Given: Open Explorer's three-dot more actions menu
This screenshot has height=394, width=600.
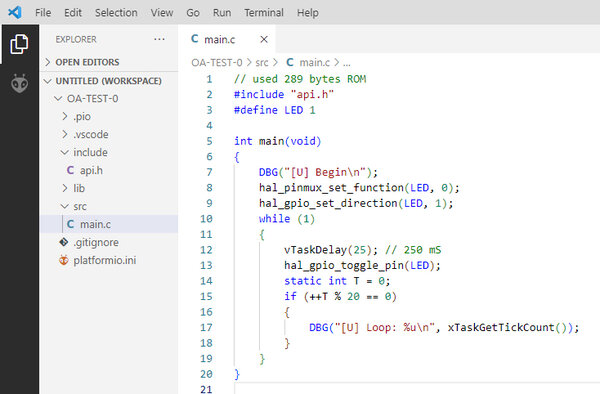Looking at the screenshot, I should pyautogui.click(x=159, y=39).
